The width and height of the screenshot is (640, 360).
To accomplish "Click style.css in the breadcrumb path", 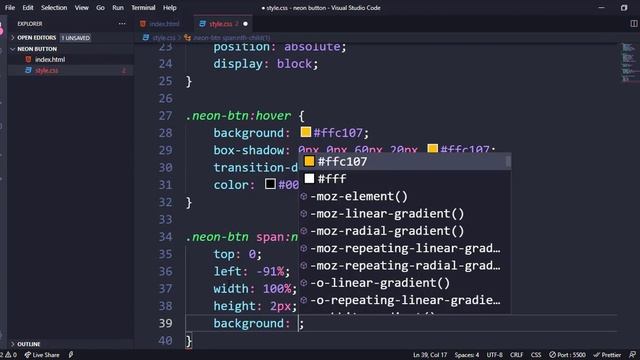I will tap(164, 38).
